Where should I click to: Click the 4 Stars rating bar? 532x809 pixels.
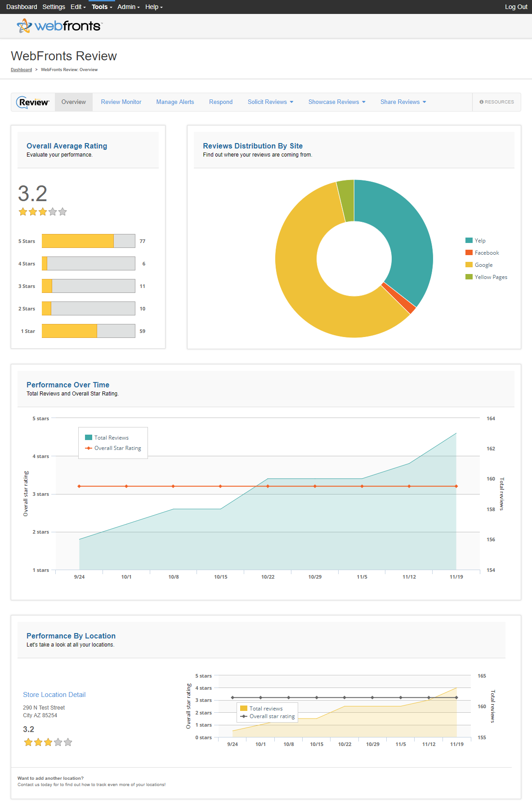pyautogui.click(x=89, y=264)
